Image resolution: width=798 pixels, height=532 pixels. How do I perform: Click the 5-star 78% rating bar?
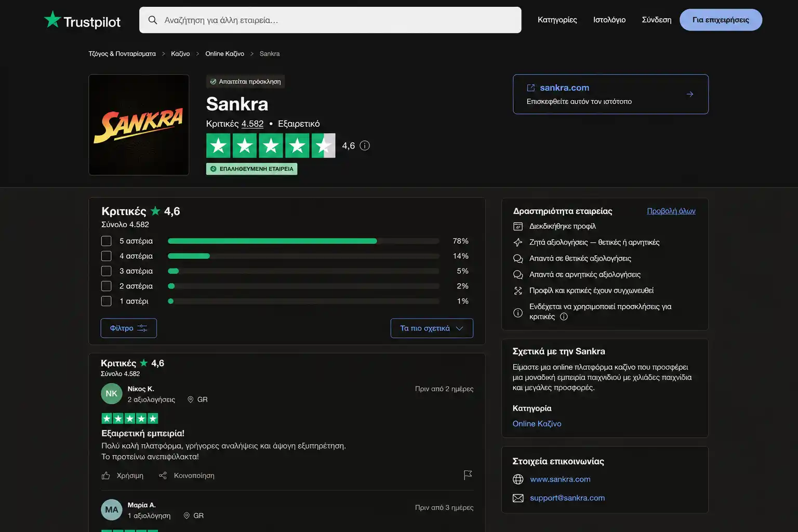click(303, 241)
